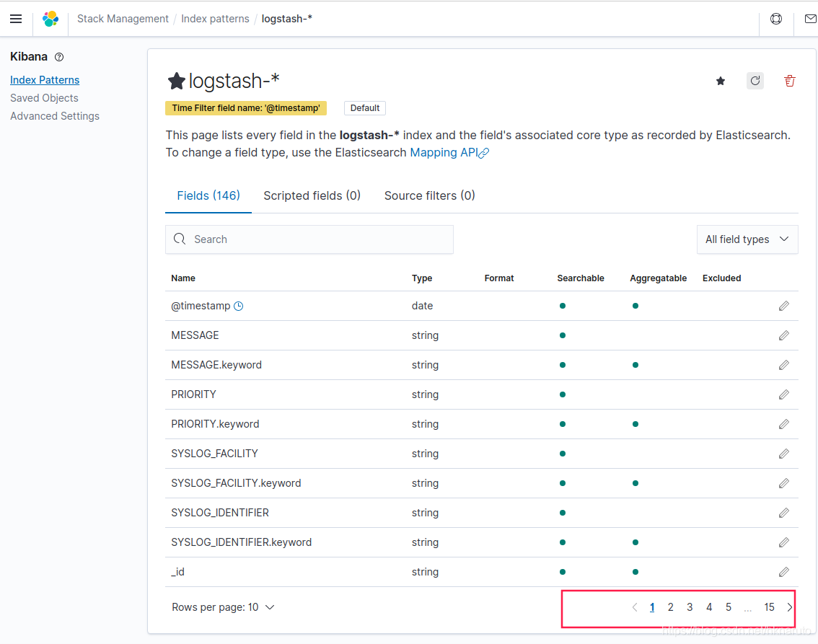This screenshot has width=818, height=644.
Task: Open the All field types filter dropdown
Action: click(x=747, y=239)
